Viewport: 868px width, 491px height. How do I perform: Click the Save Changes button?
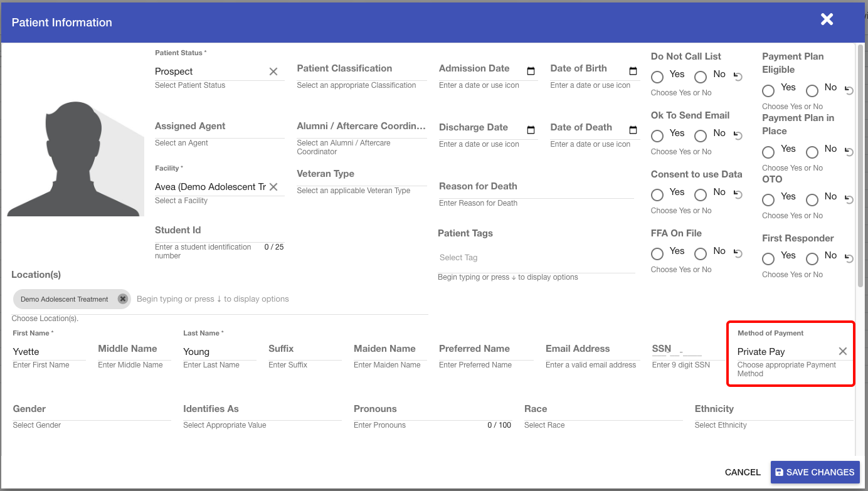(x=815, y=472)
